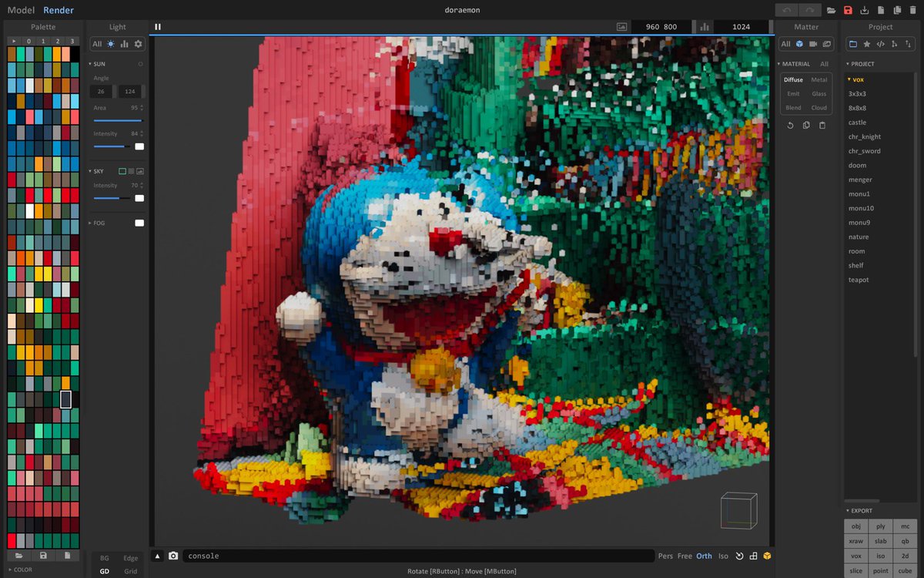Show All light settings
924x578 pixels.
click(97, 44)
